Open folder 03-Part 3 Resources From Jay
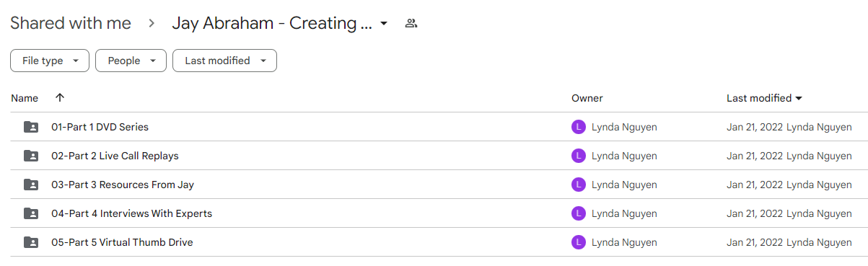The image size is (868, 266). pyautogui.click(x=123, y=185)
